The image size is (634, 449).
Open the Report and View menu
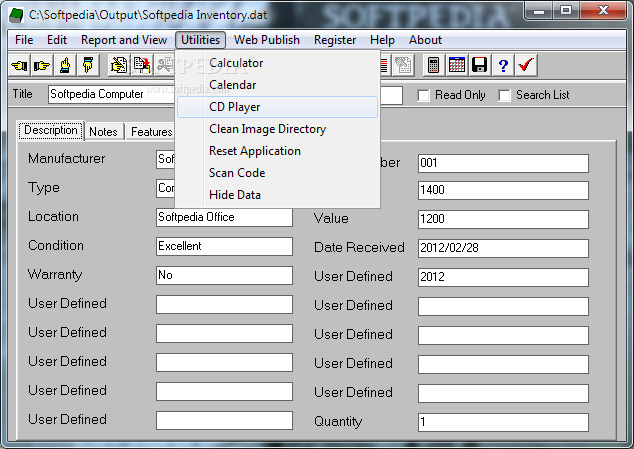[x=124, y=40]
